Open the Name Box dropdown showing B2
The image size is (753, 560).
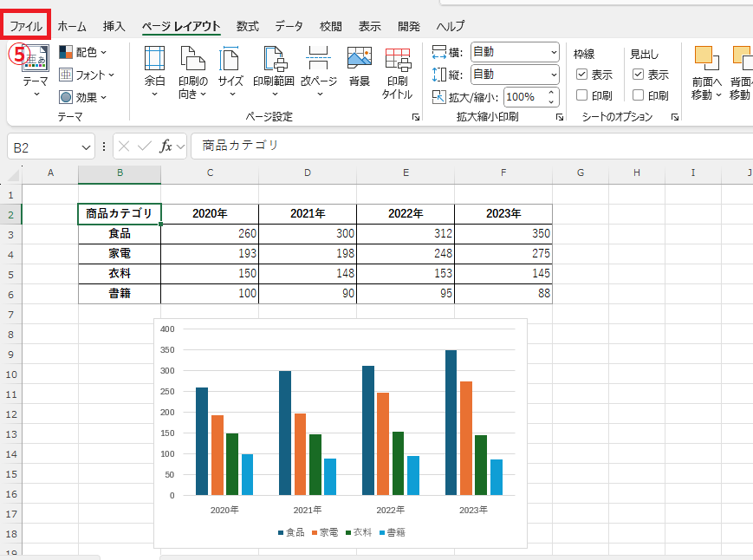coord(86,147)
